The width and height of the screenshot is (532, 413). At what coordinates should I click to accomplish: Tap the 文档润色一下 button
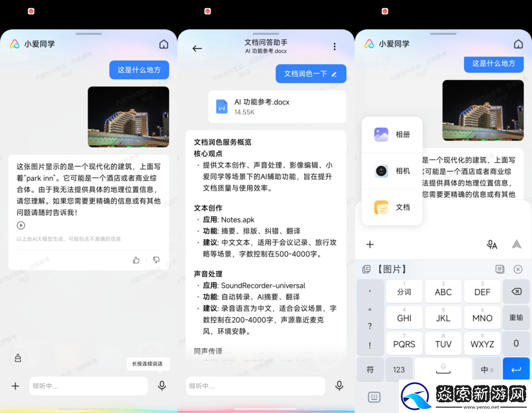tap(311, 74)
